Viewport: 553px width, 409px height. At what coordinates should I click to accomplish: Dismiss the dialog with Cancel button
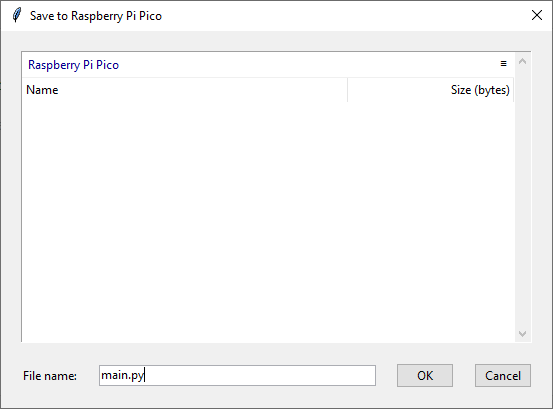coord(503,376)
